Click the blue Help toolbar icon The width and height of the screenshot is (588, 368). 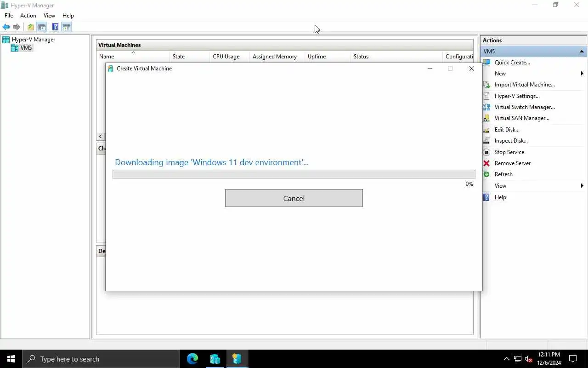click(x=55, y=27)
